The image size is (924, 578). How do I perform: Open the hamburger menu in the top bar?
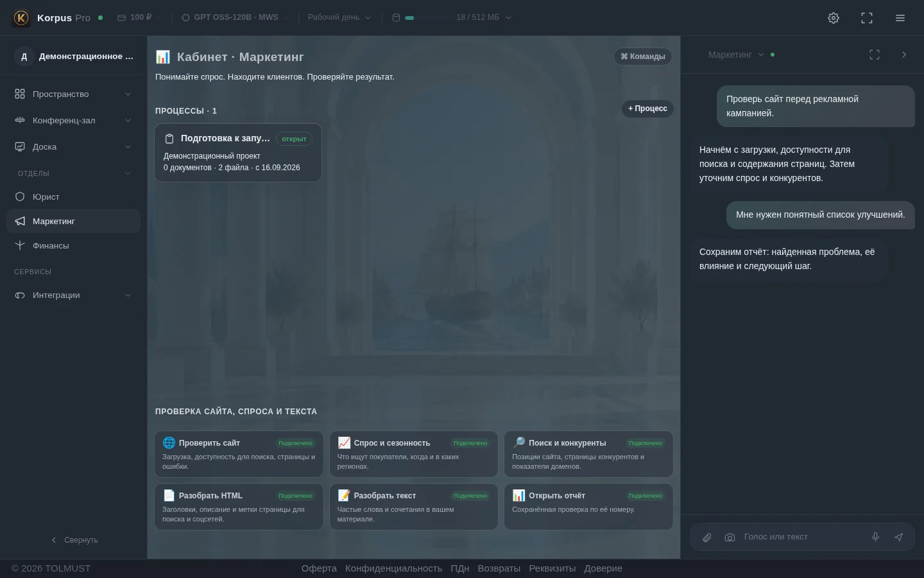pos(900,18)
